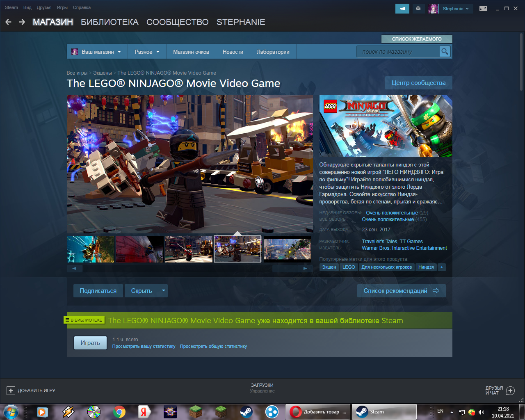Launch Windows Media Player from taskbar

[42, 411]
